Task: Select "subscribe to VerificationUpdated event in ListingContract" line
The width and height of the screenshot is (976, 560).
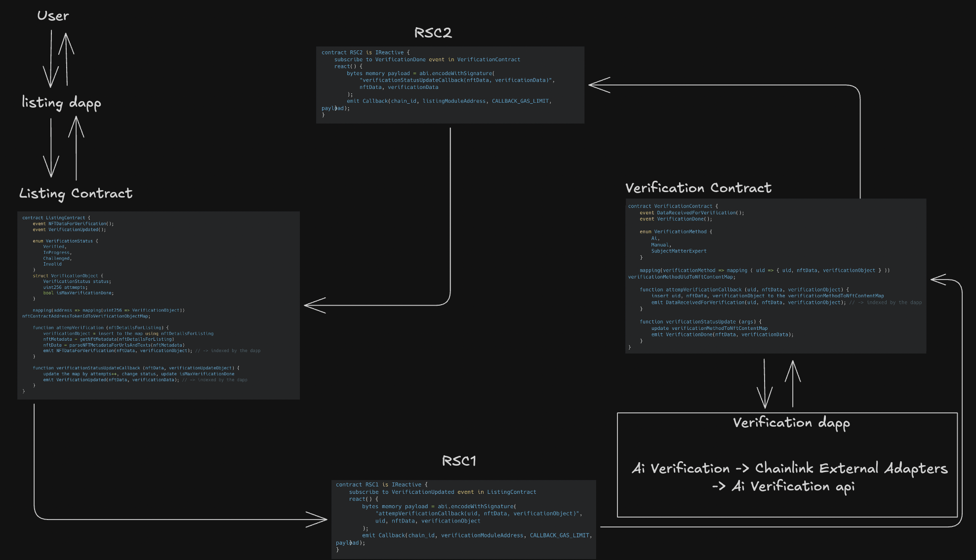Action: (x=443, y=492)
